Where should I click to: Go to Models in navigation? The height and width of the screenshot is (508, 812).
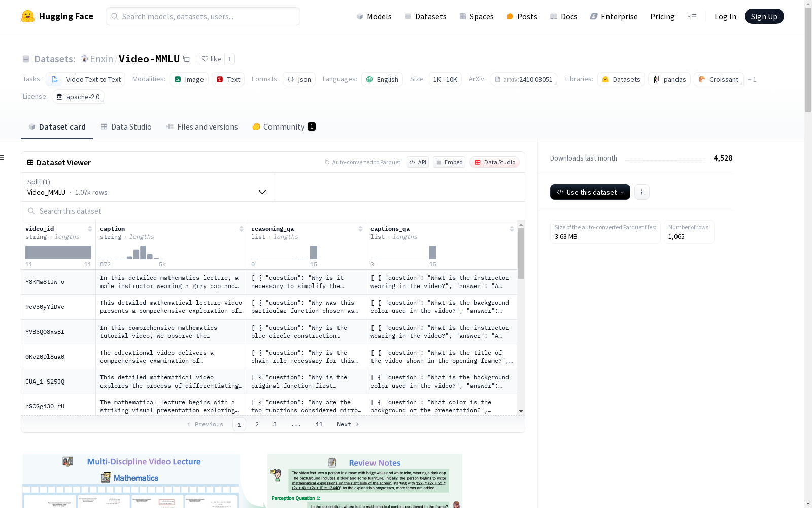(374, 16)
